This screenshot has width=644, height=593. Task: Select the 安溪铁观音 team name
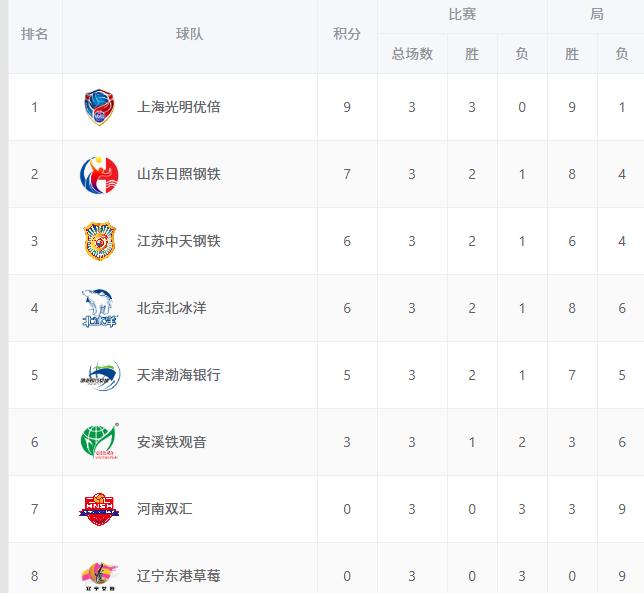(x=171, y=442)
